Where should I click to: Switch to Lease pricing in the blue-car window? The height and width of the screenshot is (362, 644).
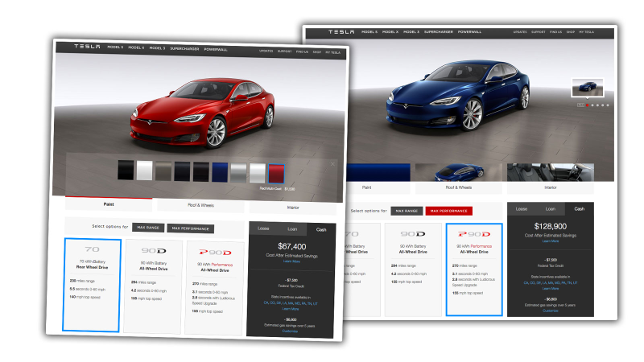[522, 209]
